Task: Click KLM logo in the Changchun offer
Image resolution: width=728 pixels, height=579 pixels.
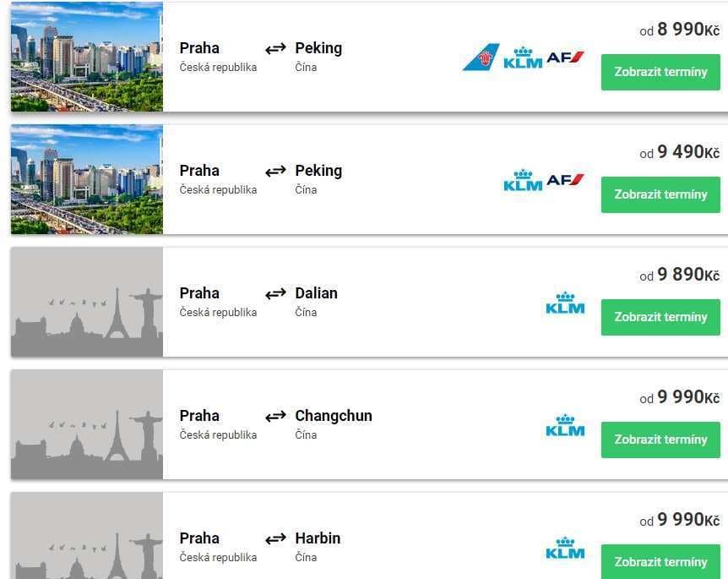Action: pos(565,425)
